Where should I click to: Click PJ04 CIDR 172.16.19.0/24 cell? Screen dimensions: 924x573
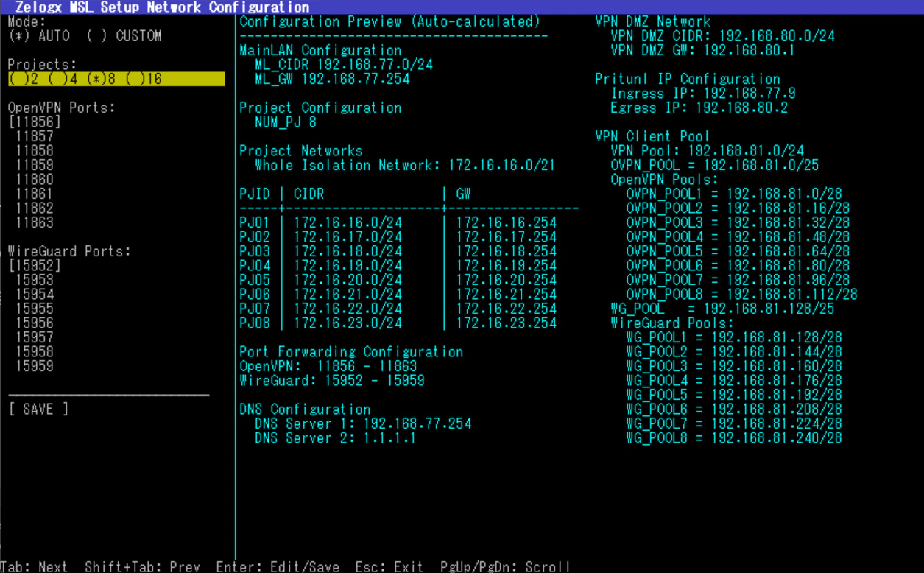(348, 265)
